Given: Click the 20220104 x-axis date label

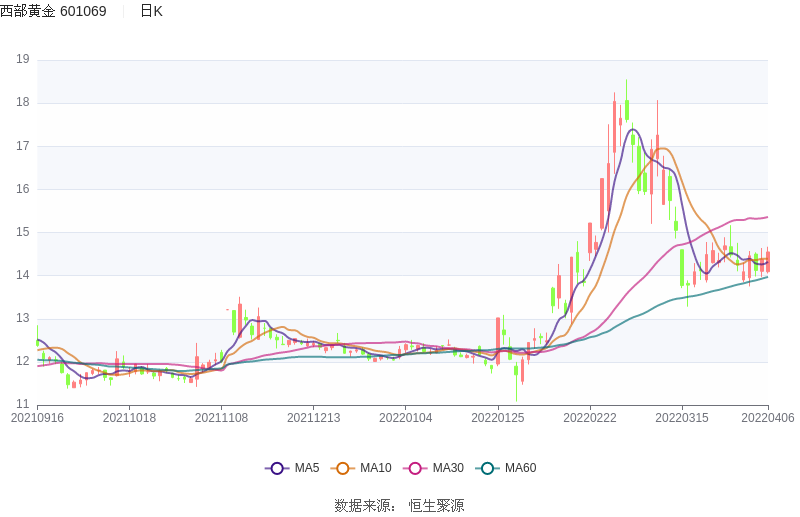Looking at the screenshot, I should pos(405,418).
